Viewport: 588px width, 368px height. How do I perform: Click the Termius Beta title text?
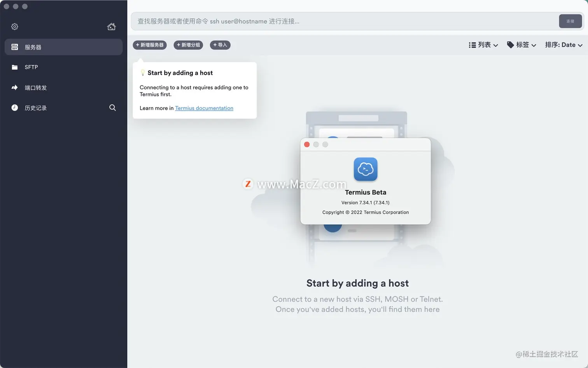(366, 192)
